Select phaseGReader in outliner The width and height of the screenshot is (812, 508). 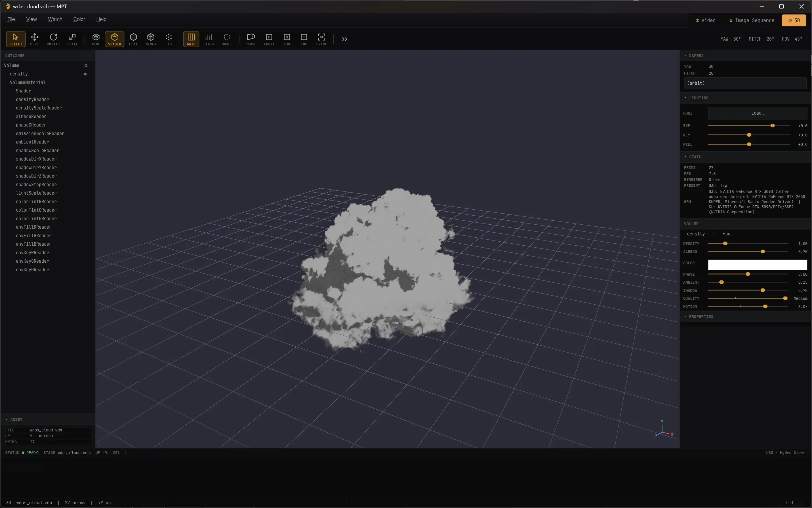click(x=31, y=125)
